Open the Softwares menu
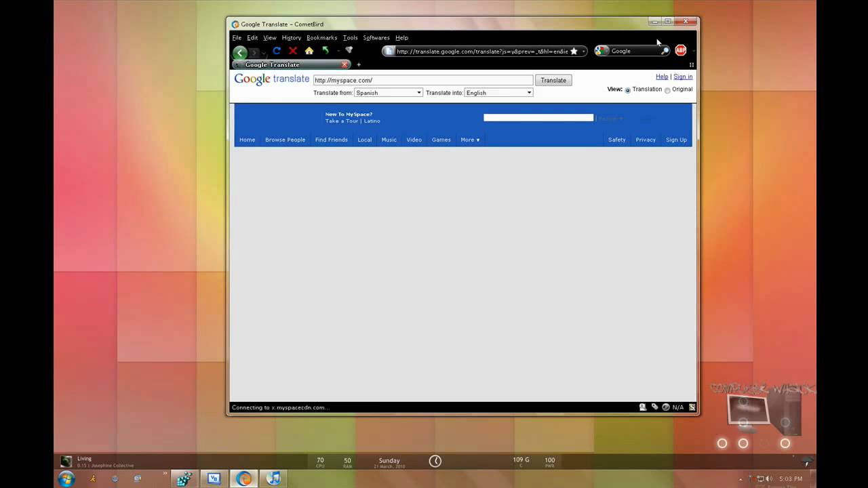This screenshot has width=868, height=488. [x=376, y=38]
